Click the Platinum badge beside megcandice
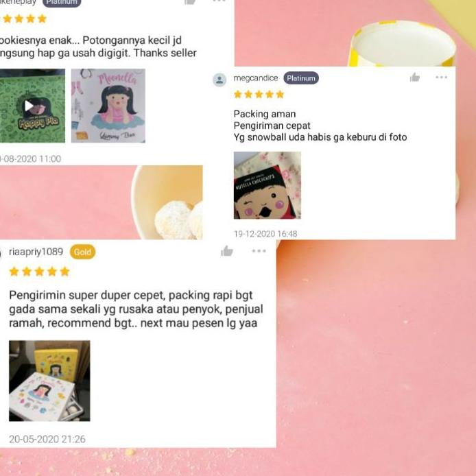 pos(301,78)
